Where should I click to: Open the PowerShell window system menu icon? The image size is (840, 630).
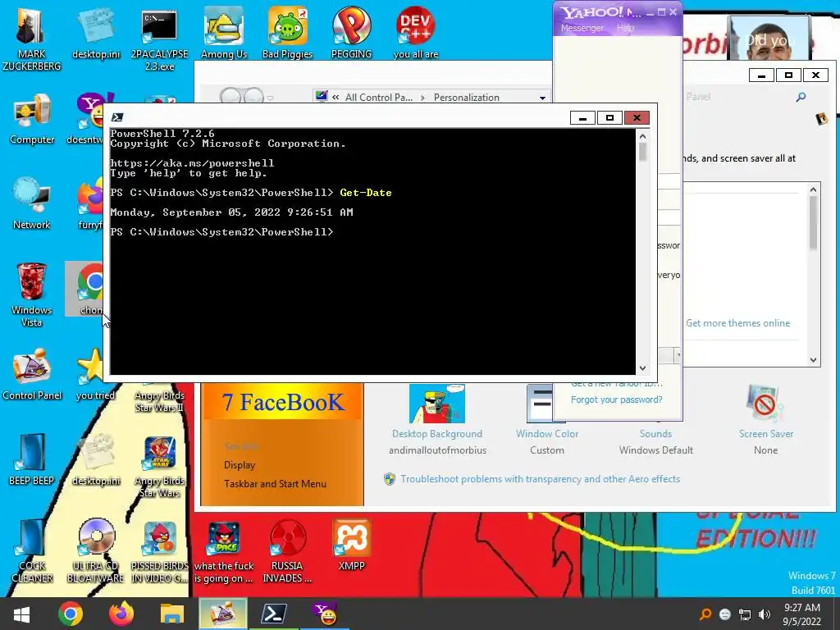(x=117, y=117)
